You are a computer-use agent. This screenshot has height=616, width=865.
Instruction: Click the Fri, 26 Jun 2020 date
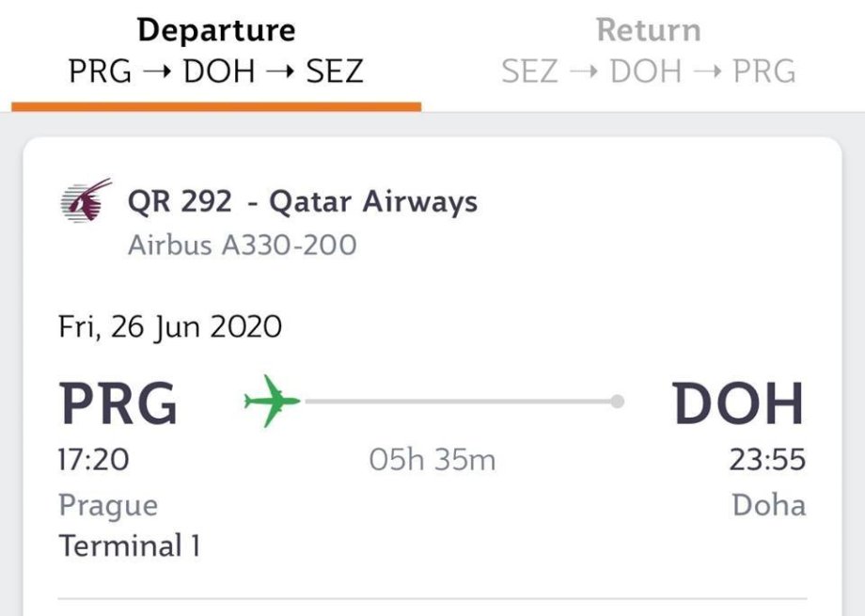coord(170,327)
